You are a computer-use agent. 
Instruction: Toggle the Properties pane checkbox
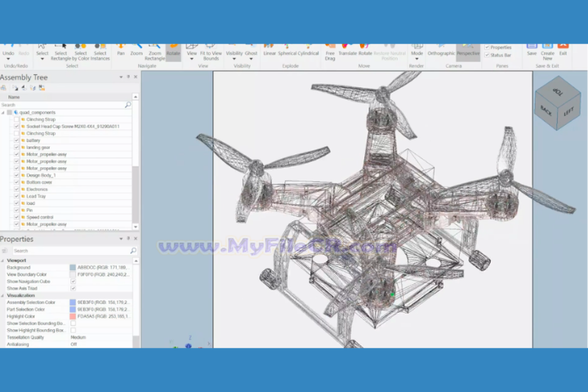point(487,47)
